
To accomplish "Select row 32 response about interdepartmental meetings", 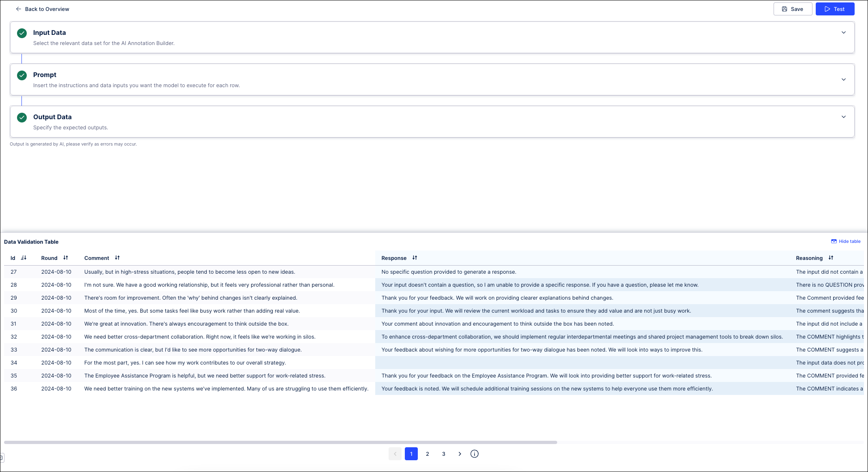I will 582,337.
